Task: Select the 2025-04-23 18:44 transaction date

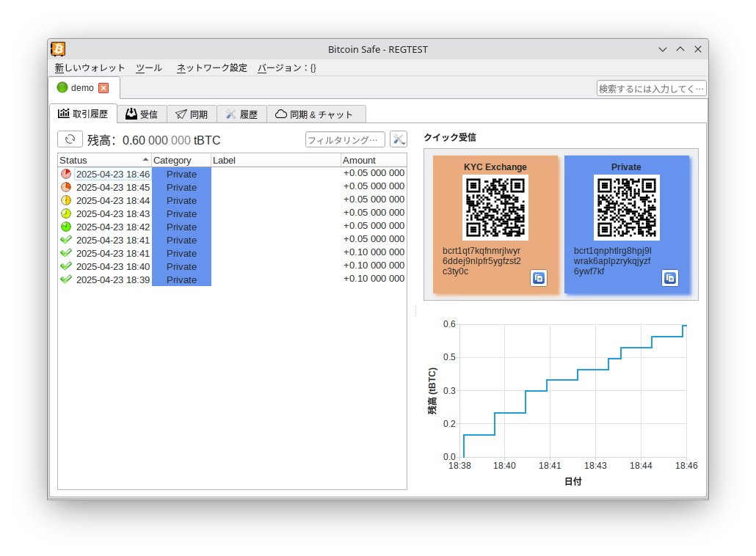Action: pos(113,200)
